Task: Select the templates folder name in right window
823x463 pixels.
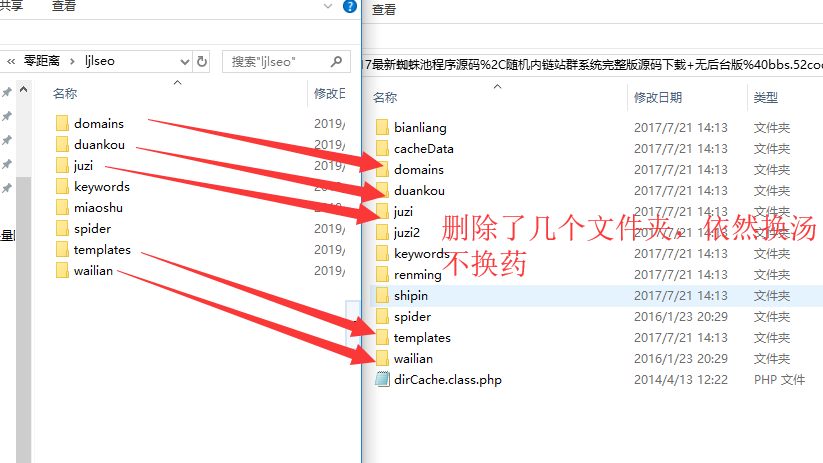Action: coord(422,338)
